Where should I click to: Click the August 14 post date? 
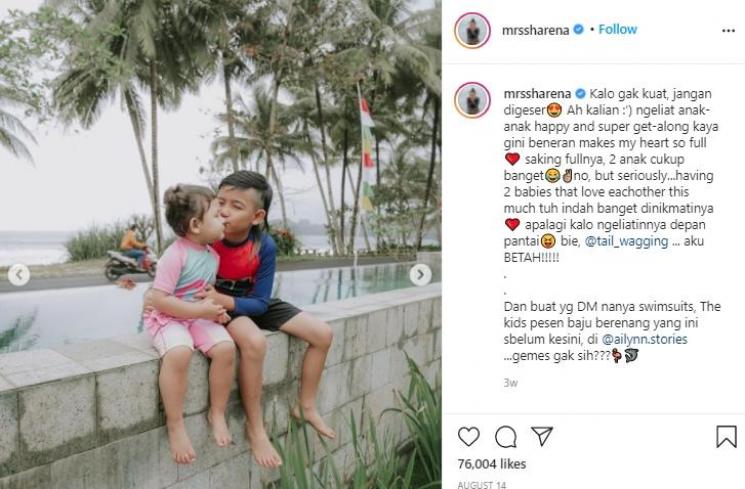pos(481,484)
